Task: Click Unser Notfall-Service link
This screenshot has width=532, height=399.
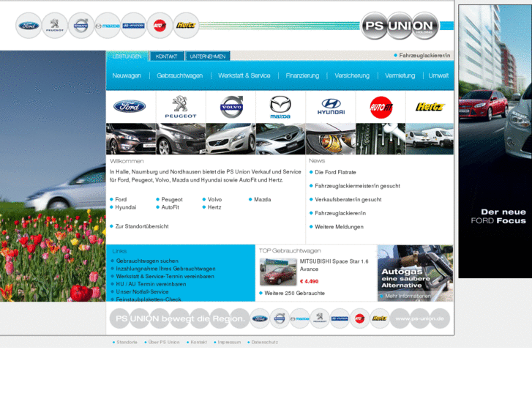Action: click(x=142, y=291)
